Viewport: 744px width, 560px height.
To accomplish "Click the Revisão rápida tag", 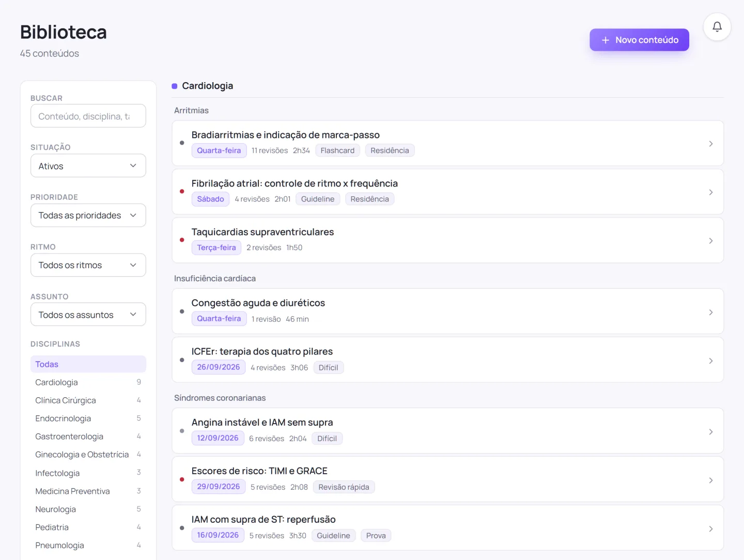I will point(344,487).
